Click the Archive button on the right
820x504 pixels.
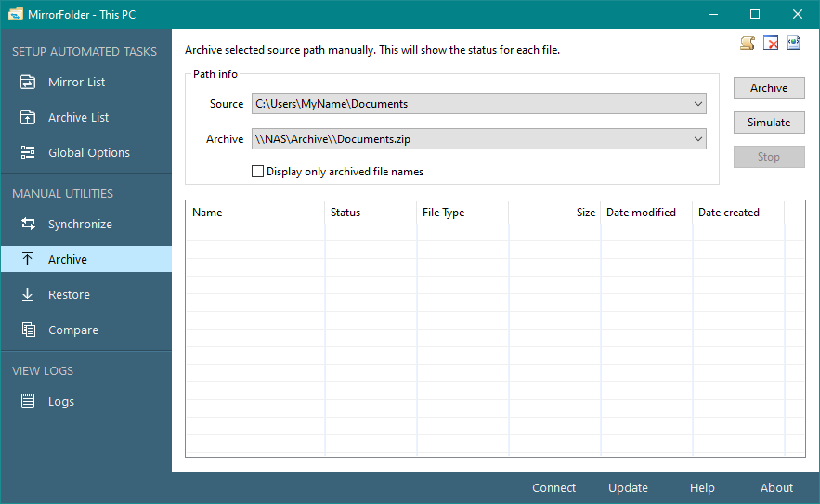pyautogui.click(x=769, y=88)
